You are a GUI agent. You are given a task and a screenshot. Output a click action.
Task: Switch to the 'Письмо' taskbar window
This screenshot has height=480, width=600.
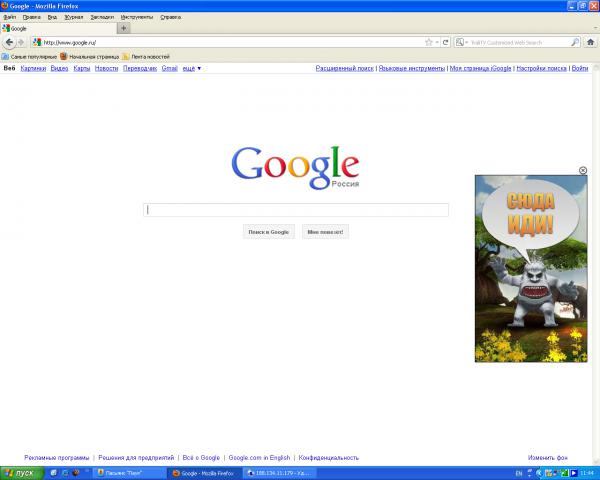click(130, 473)
